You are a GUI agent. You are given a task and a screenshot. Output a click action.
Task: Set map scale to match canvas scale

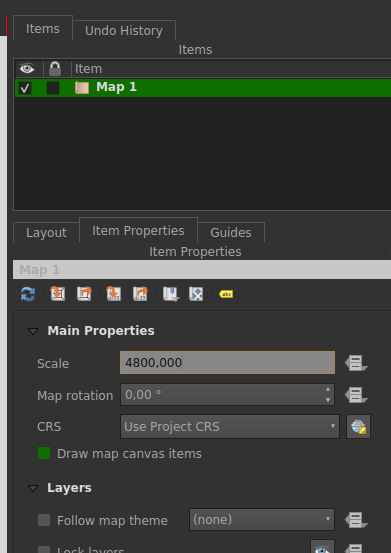click(x=114, y=294)
